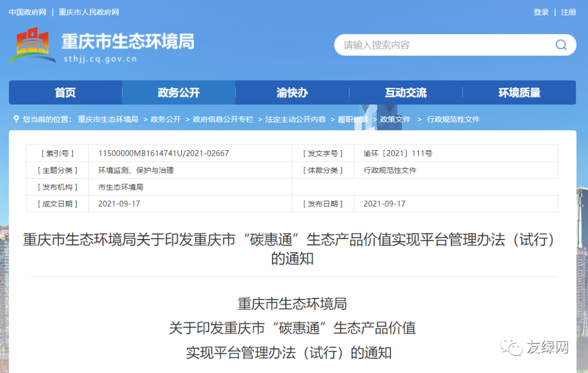Image resolution: width=588 pixels, height=373 pixels.
Task: Go to the 互动交流 navigation tab
Action: [x=406, y=93]
